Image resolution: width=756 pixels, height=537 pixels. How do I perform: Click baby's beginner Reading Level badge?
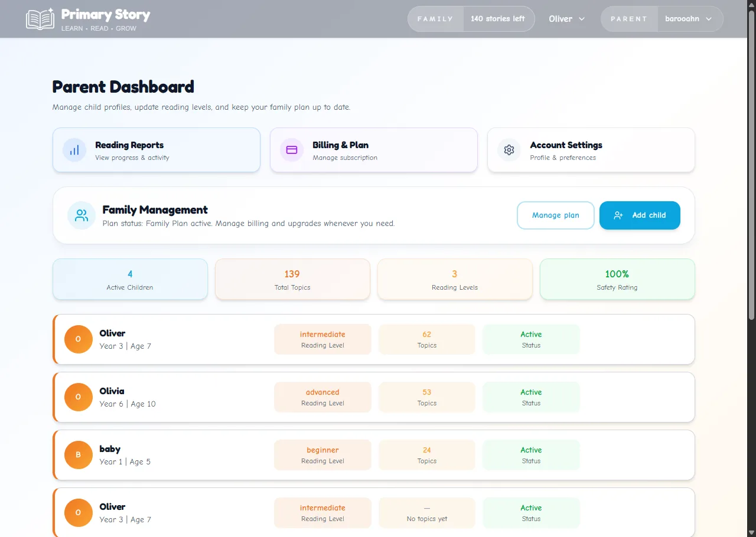tap(322, 455)
